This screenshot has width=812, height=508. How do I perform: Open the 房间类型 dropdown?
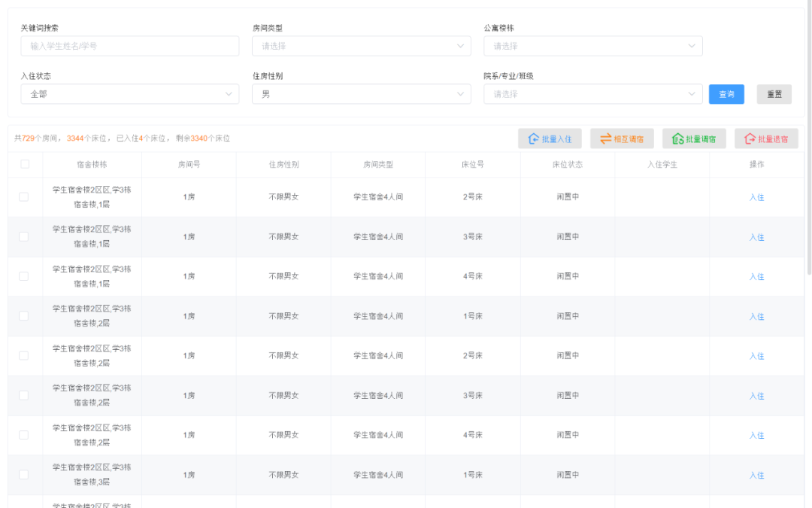coord(362,46)
